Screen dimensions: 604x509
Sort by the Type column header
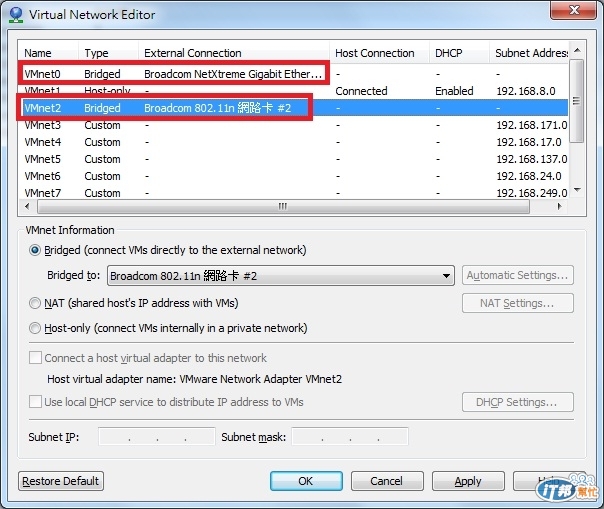[x=108, y=53]
